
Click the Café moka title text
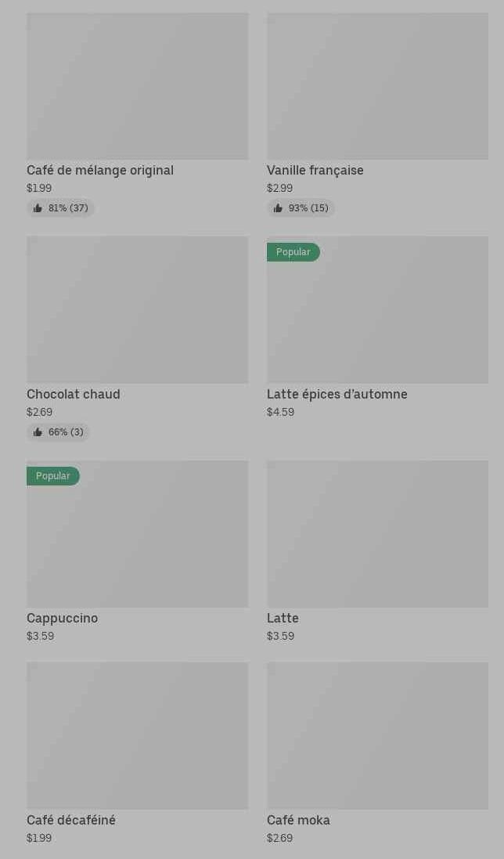298,821
